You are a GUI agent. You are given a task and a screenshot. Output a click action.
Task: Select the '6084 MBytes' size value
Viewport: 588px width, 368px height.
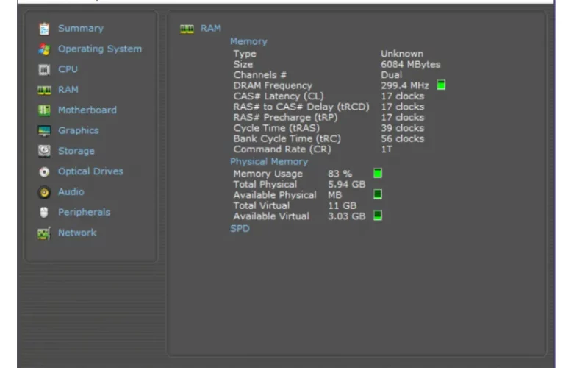(411, 65)
